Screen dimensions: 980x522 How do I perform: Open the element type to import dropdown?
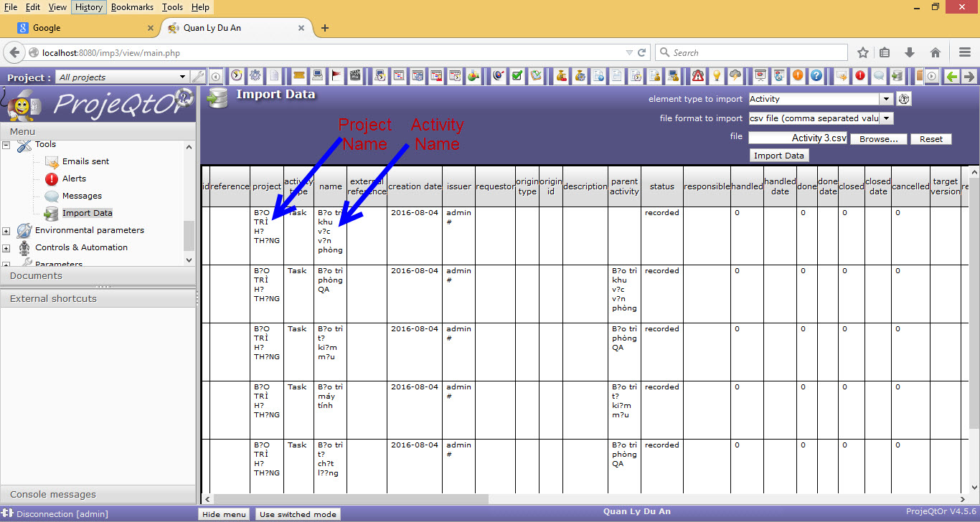click(886, 99)
